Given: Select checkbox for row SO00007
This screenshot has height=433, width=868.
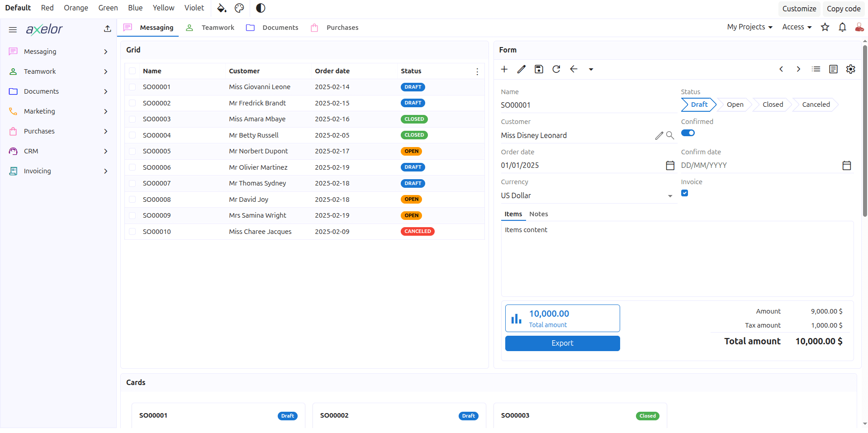Looking at the screenshot, I should pos(132,183).
